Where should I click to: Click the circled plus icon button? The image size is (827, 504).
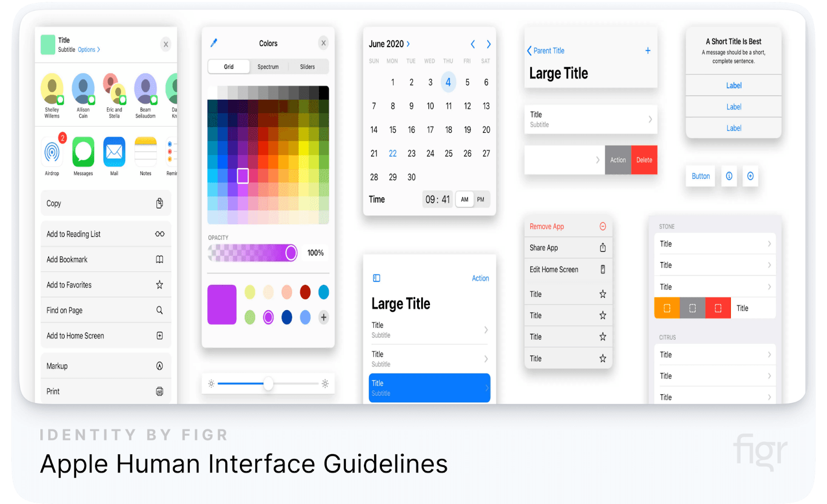click(x=751, y=176)
